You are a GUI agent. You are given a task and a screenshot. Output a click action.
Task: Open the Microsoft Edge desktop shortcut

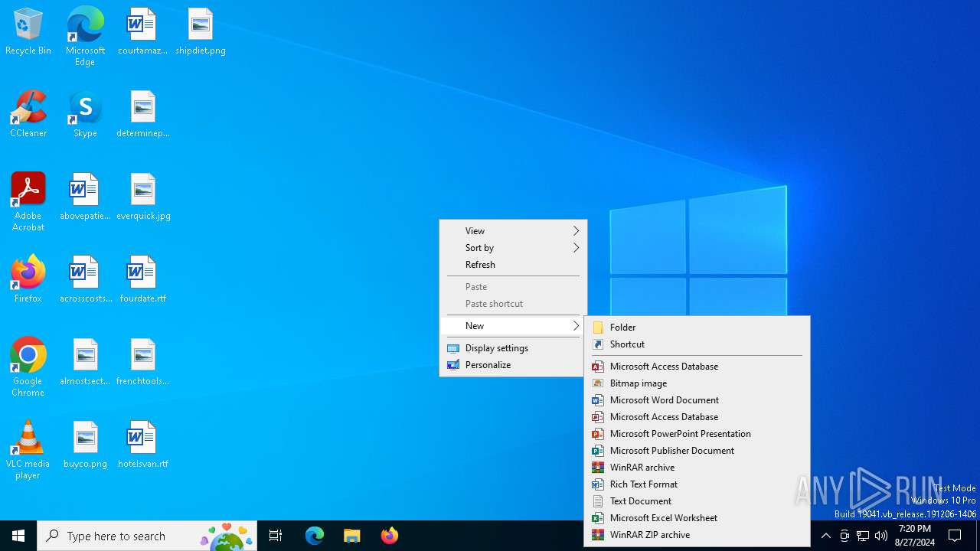tap(85, 36)
